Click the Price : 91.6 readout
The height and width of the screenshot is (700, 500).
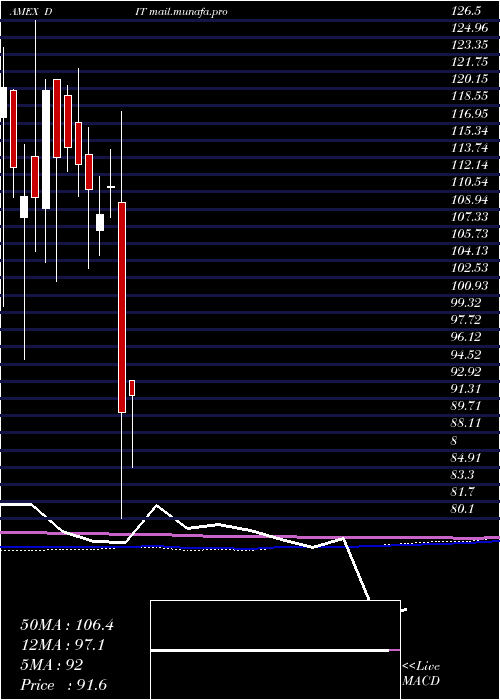click(x=64, y=685)
